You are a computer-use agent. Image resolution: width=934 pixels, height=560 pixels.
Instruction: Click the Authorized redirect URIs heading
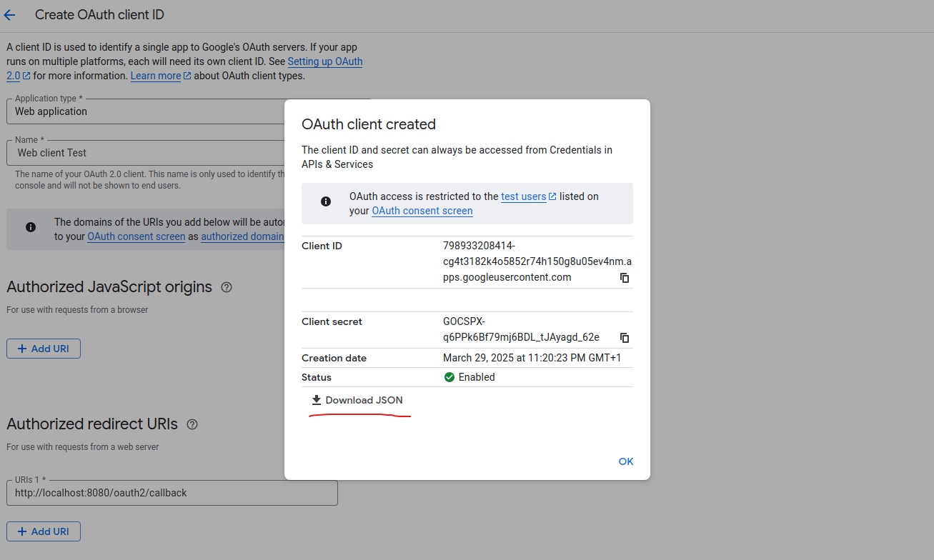92,424
